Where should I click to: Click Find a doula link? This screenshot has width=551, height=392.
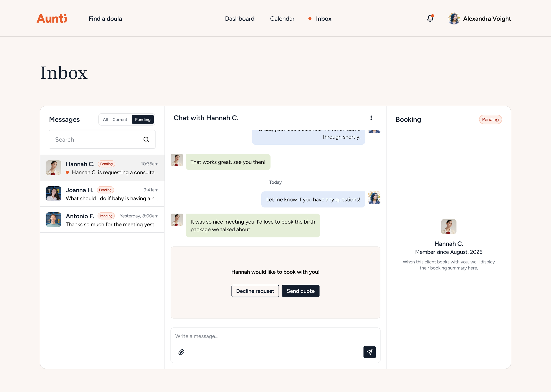click(105, 19)
